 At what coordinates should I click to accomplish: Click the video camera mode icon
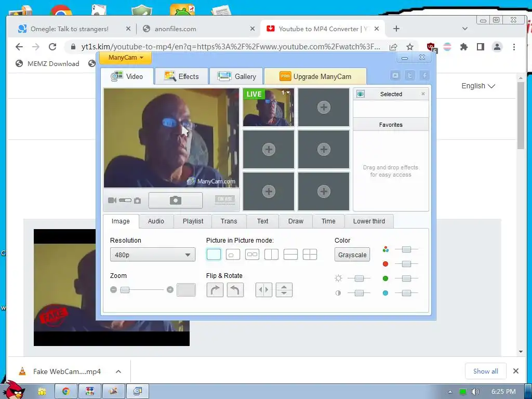pyautogui.click(x=112, y=201)
